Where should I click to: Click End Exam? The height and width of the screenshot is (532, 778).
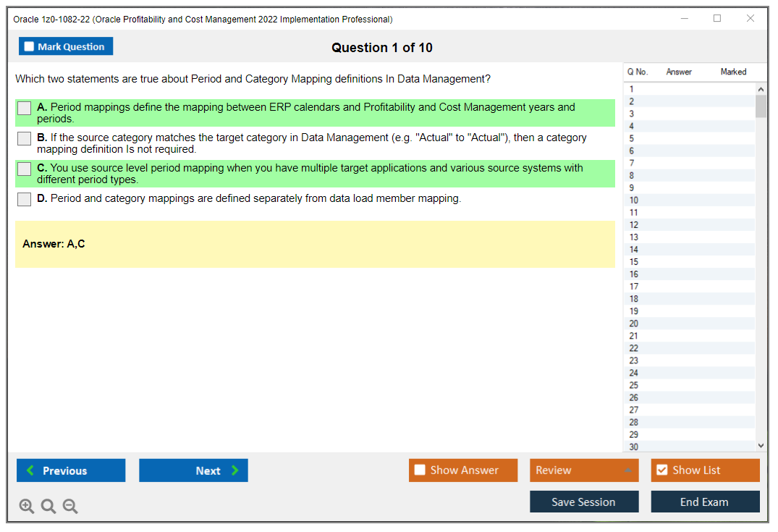pyautogui.click(x=705, y=501)
